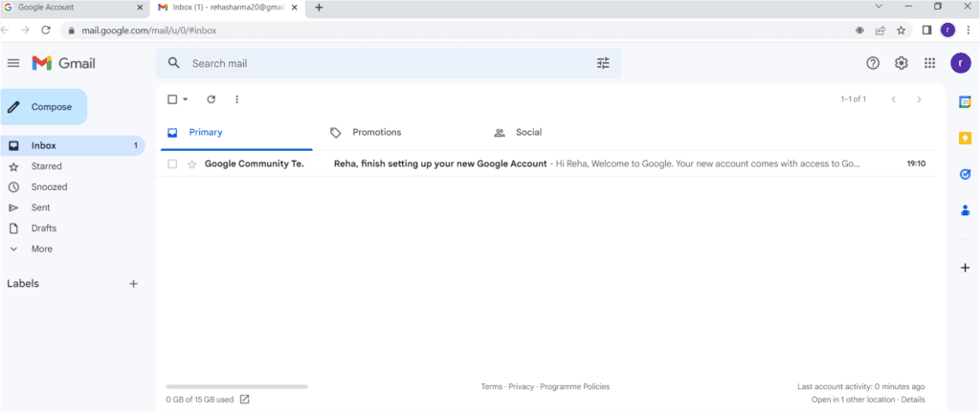Close the Google Account browser tab
Viewport: 980px width, 412px height.
coord(140,8)
